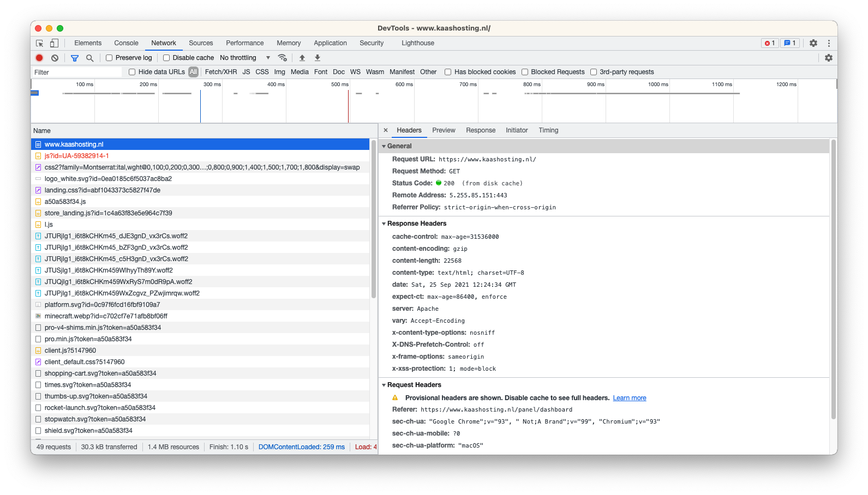The height and width of the screenshot is (495, 868).
Task: Open the network search magnifier
Action: tap(90, 58)
